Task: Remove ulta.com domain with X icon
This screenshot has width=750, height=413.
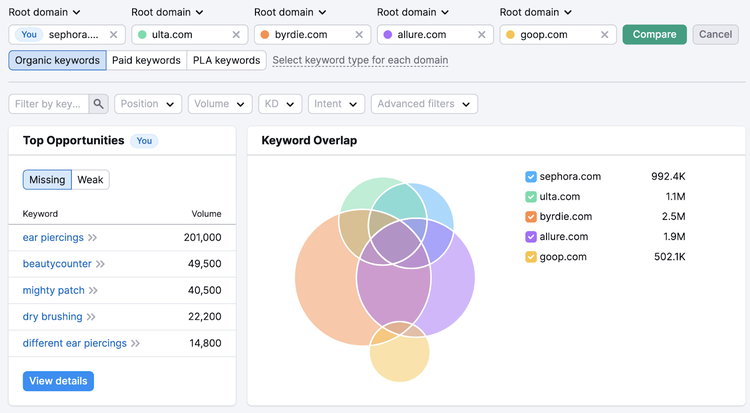Action: [x=236, y=34]
